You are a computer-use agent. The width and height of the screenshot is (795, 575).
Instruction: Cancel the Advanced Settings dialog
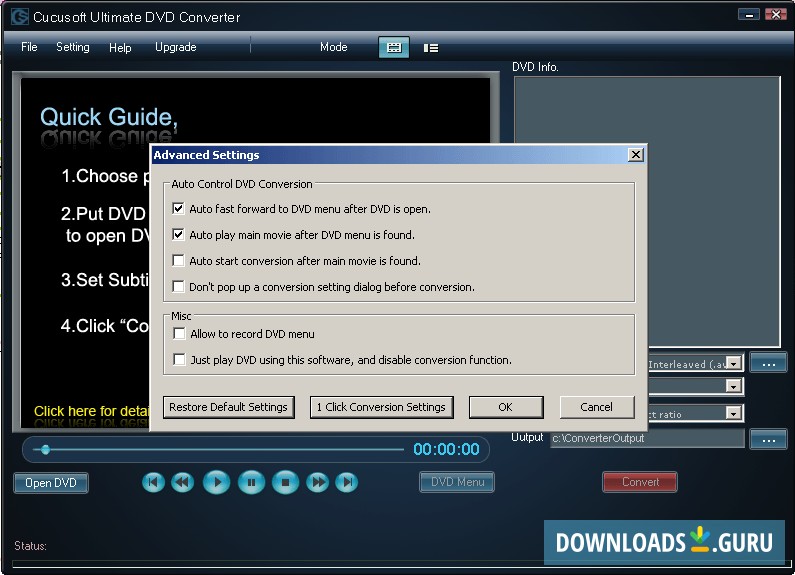597,407
